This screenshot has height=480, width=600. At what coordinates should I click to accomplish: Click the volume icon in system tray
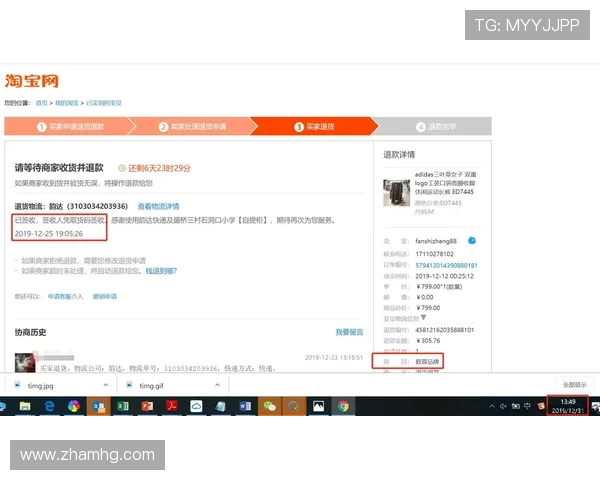click(504, 406)
